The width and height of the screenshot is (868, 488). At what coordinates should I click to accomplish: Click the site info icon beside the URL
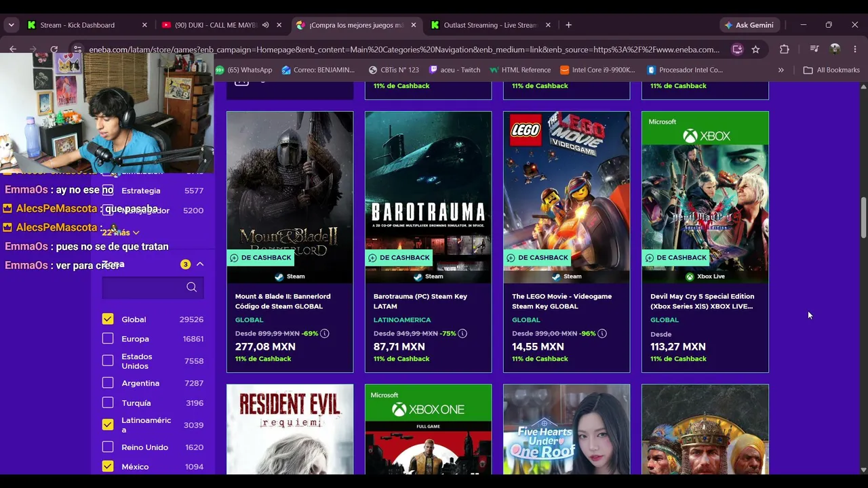click(x=77, y=49)
